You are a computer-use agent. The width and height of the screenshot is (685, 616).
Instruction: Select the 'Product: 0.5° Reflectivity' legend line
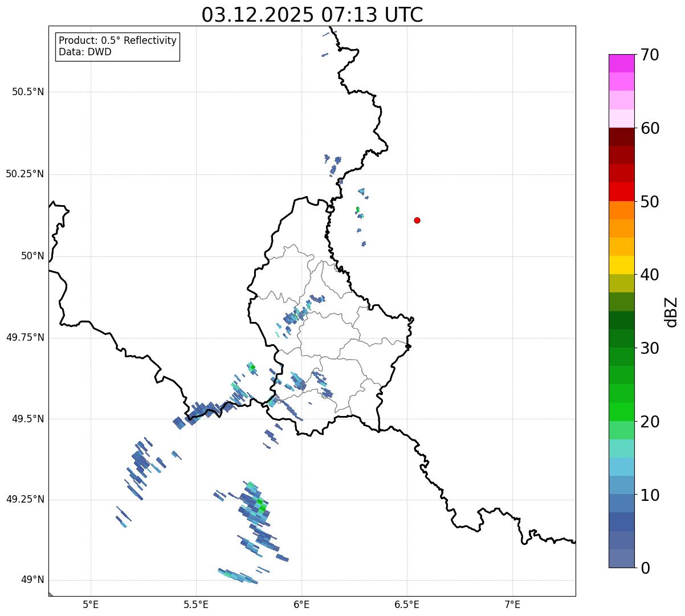pyautogui.click(x=117, y=41)
